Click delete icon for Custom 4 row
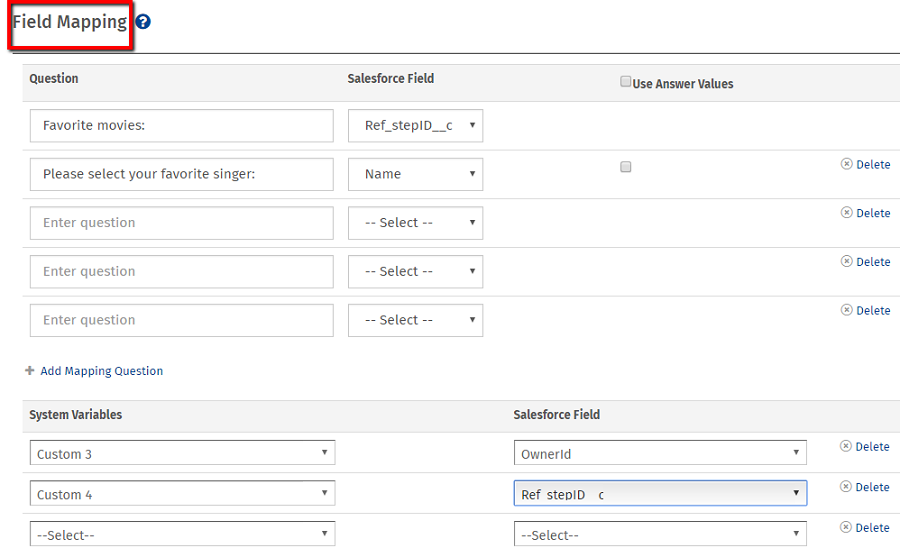900x548 pixels. (x=846, y=487)
